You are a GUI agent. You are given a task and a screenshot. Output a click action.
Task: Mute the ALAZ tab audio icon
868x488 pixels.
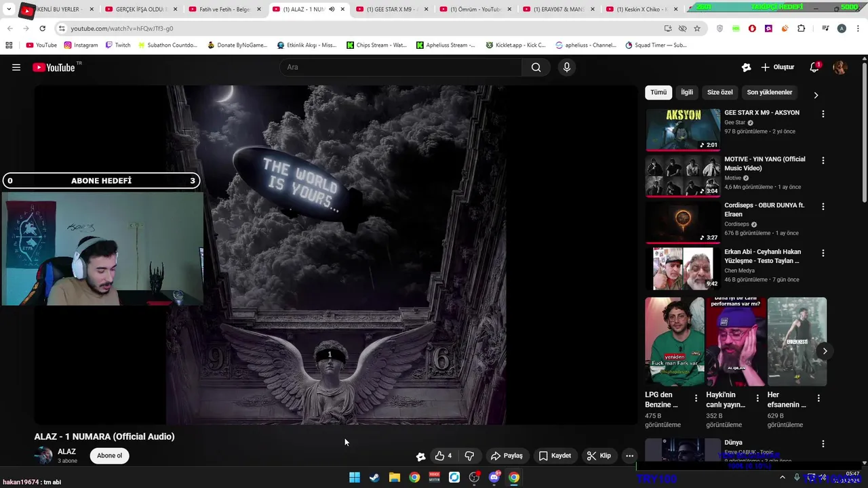332,9
